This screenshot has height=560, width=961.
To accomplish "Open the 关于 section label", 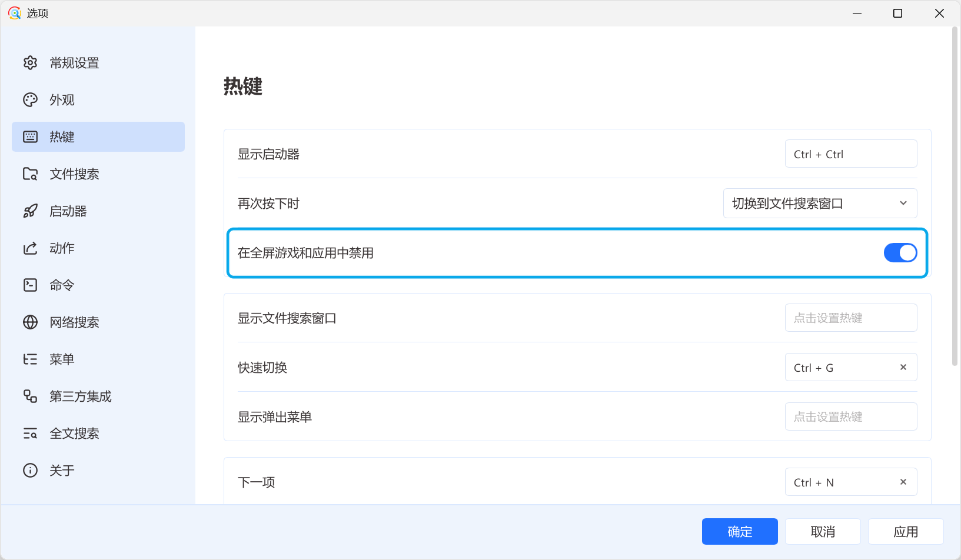I will pyautogui.click(x=62, y=471).
